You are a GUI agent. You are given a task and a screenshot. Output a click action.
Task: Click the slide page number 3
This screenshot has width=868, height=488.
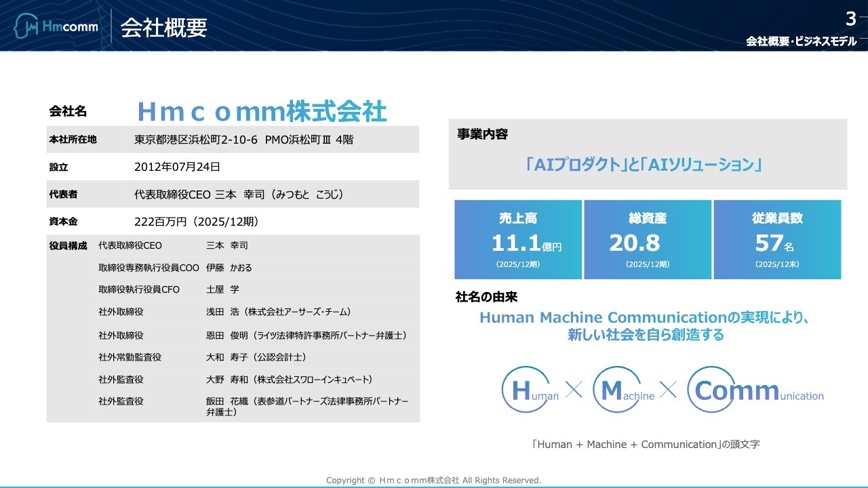click(x=850, y=18)
